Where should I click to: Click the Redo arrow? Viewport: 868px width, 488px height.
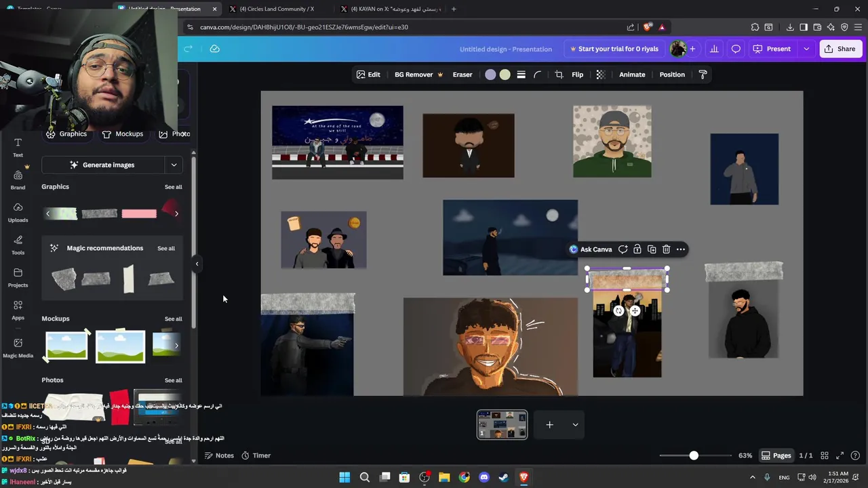click(x=188, y=49)
